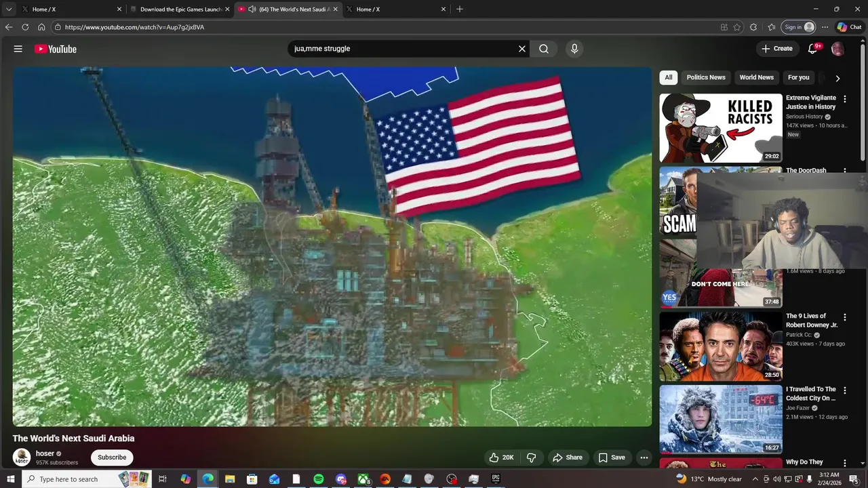The width and height of the screenshot is (868, 488).
Task: Dislike the video with thumbs down
Action: coord(531,457)
